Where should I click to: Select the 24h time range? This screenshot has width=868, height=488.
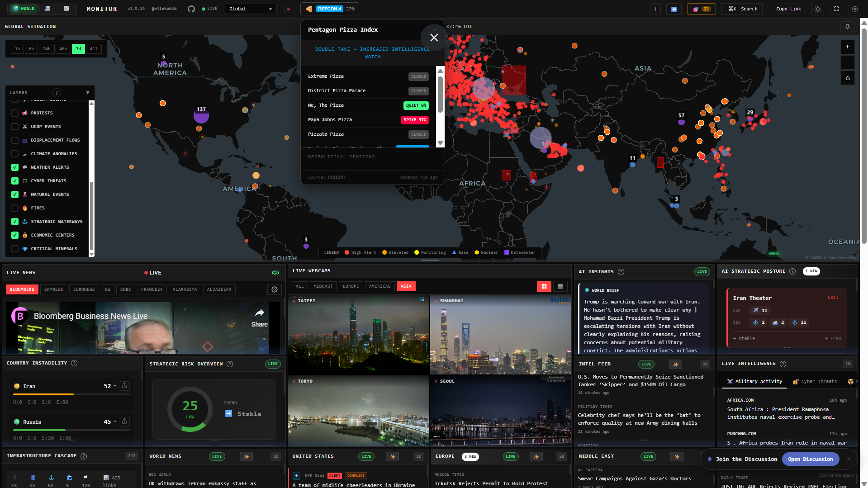click(x=47, y=49)
